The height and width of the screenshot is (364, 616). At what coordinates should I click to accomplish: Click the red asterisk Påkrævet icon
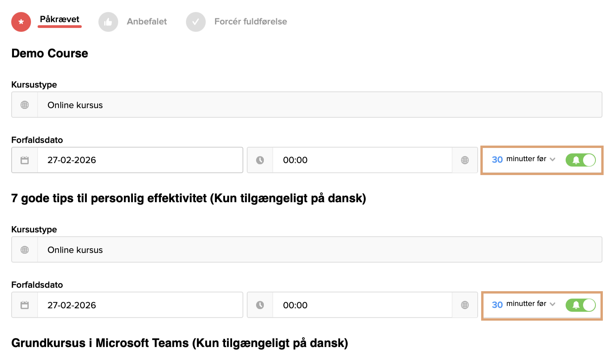[21, 22]
